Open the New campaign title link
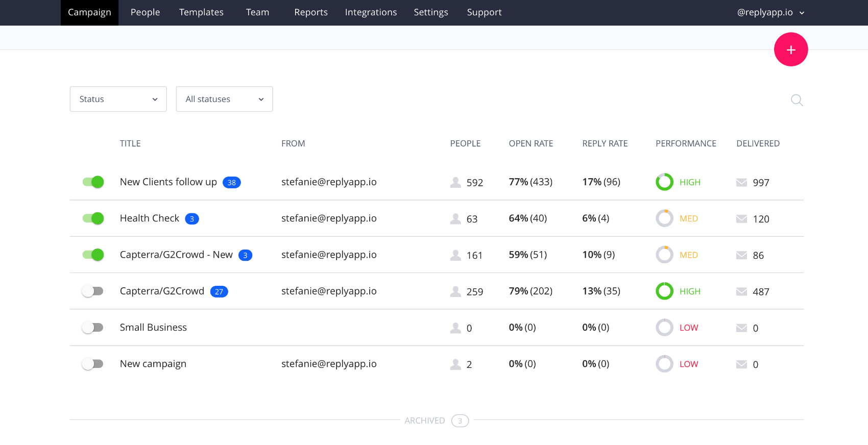This screenshot has width=868, height=445. coord(153,364)
